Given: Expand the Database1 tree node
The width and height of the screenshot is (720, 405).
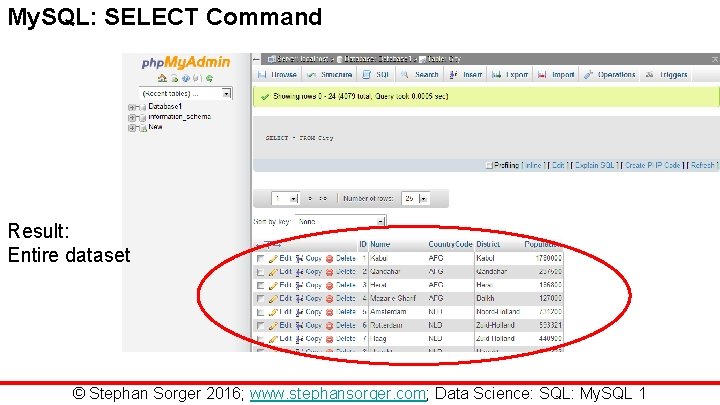Looking at the screenshot, I should point(132,107).
